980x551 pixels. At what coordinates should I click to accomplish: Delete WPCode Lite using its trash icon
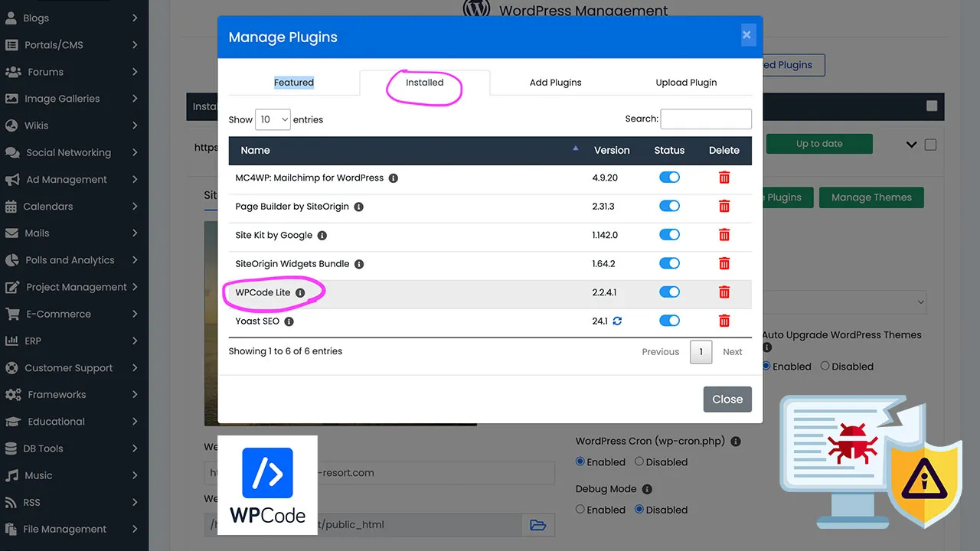724,292
